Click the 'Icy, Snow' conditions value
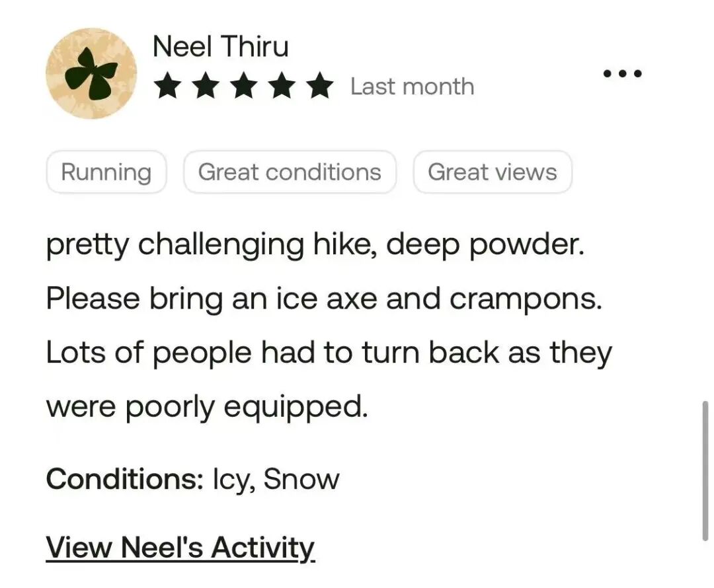 tap(275, 479)
